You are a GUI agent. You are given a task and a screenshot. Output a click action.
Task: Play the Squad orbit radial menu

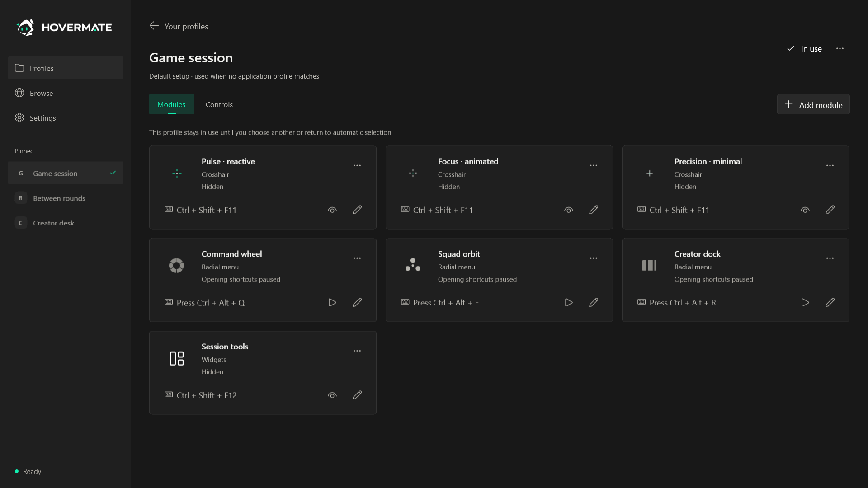(569, 302)
